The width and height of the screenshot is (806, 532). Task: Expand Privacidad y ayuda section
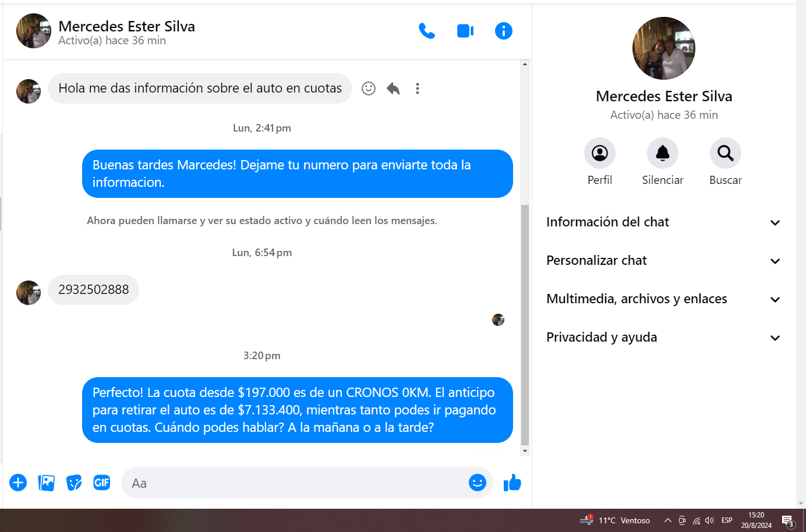point(663,338)
